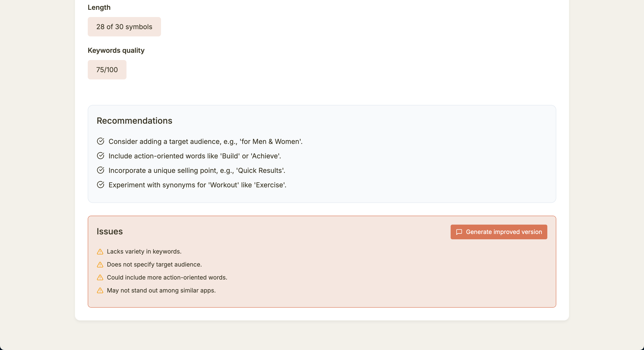
Task: Click the 'Length' label
Action: pos(99,7)
